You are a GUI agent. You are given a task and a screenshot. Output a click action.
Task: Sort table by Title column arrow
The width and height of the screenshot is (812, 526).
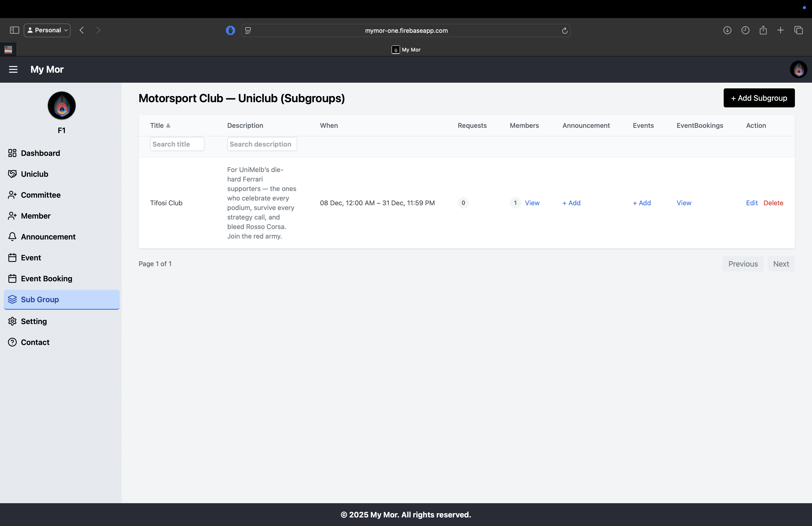pyautogui.click(x=168, y=125)
